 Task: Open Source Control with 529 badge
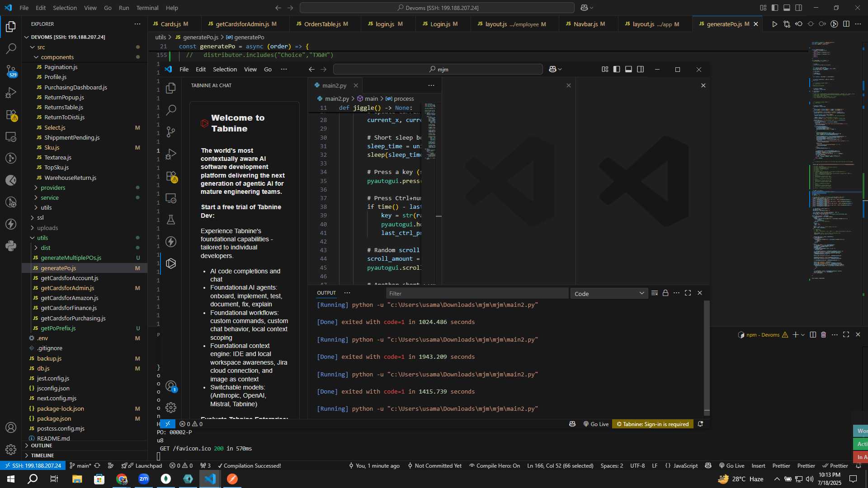[x=11, y=70]
